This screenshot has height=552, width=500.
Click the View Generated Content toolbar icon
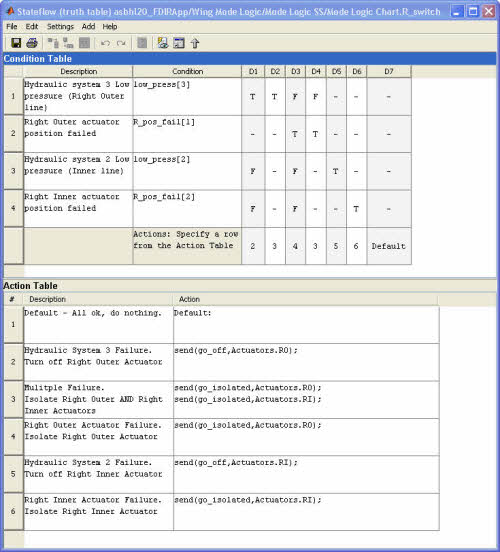[x=179, y=43]
